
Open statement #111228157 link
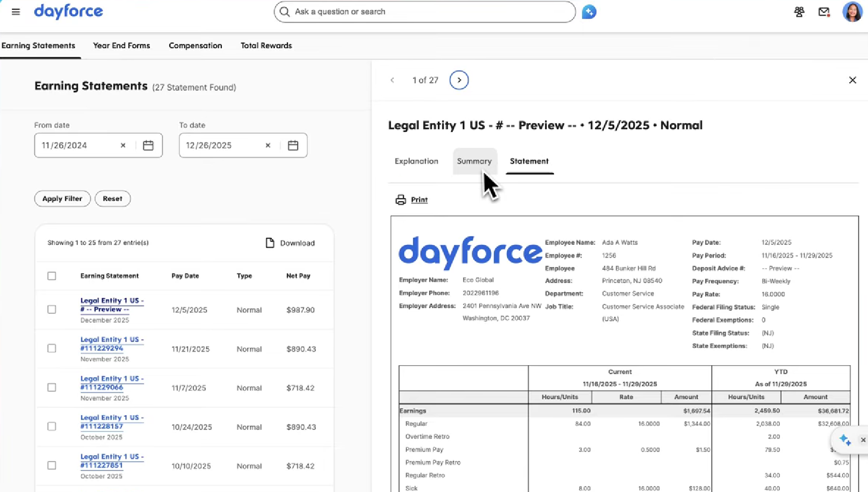(112, 422)
